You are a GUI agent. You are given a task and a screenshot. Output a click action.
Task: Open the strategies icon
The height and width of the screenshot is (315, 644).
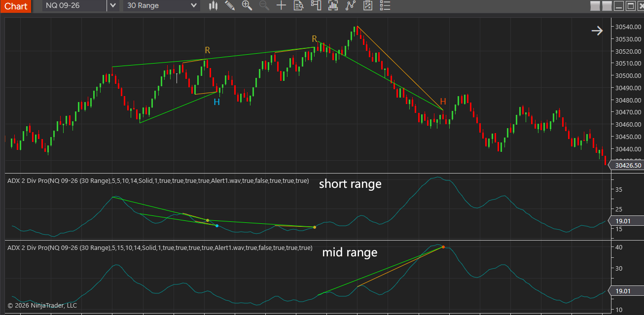pyautogui.click(x=368, y=5)
